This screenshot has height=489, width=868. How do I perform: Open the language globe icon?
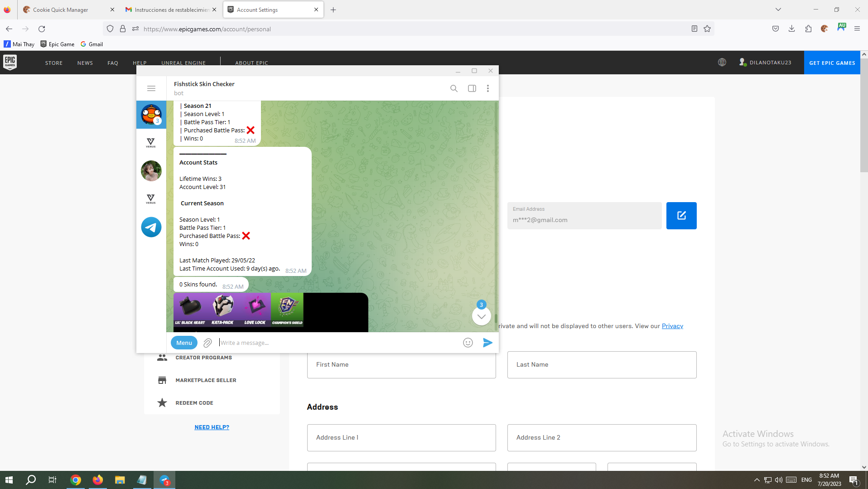(x=722, y=62)
